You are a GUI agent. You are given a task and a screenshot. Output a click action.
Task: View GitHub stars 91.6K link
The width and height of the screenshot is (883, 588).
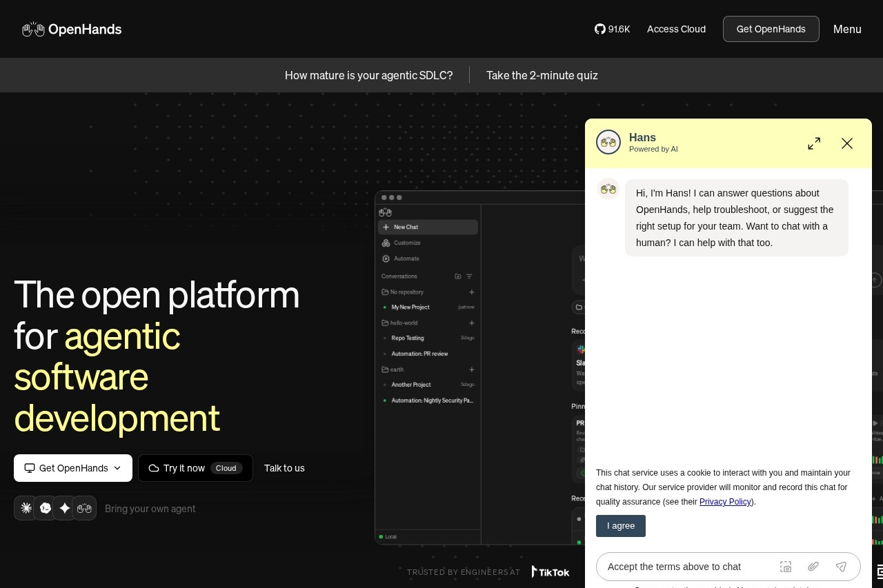613,29
